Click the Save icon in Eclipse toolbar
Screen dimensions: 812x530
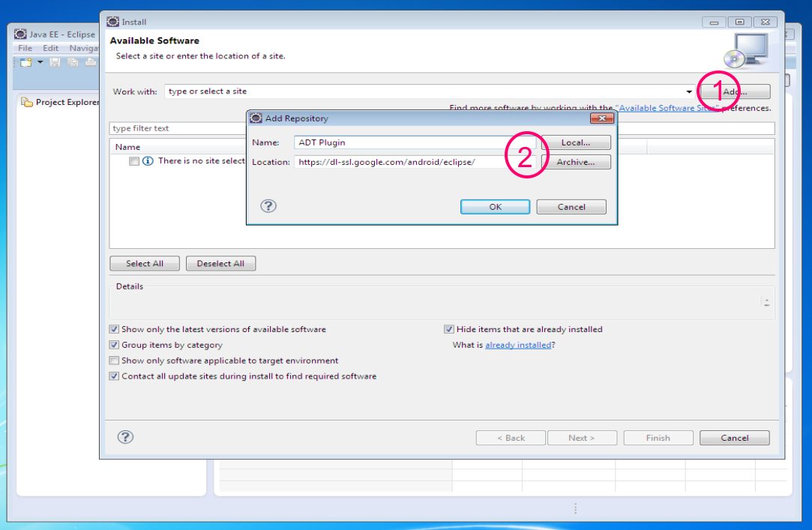[55, 62]
